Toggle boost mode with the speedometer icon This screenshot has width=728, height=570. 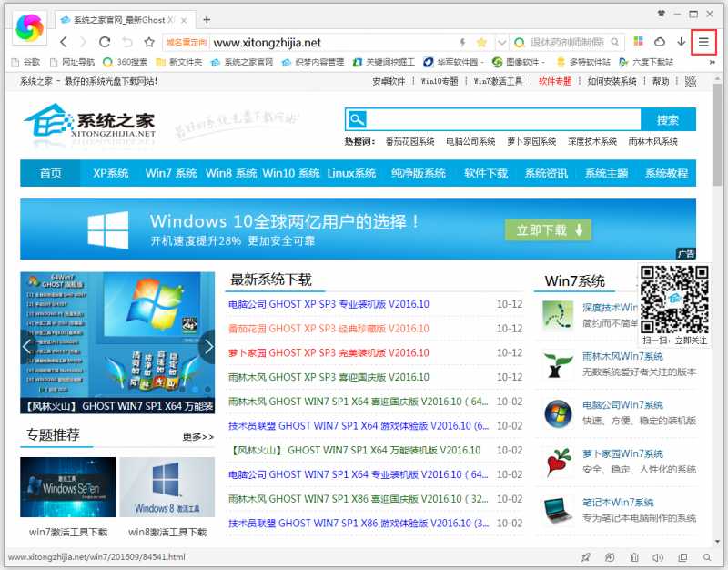[610, 557]
